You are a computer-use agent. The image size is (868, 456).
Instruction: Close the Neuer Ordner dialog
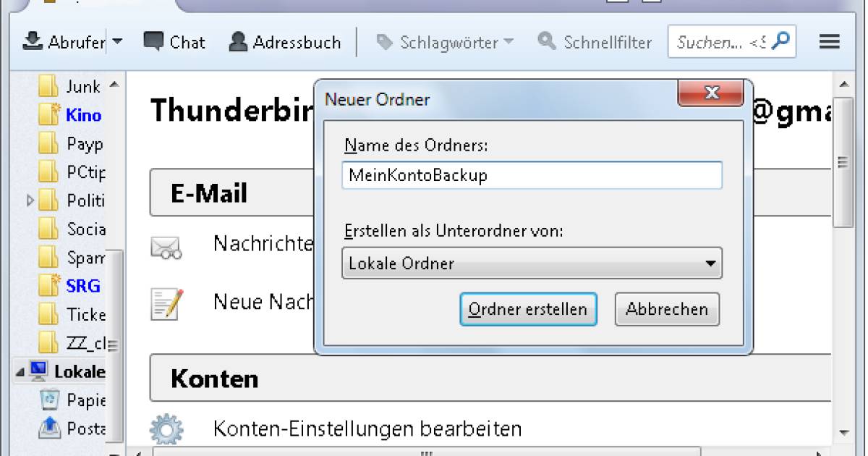click(710, 93)
